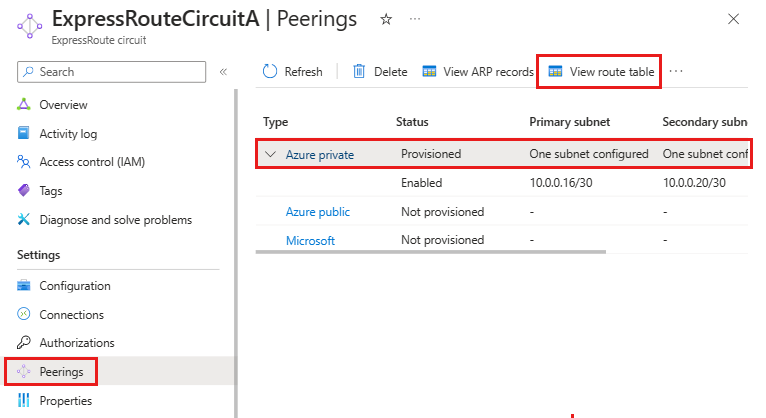Open the toolbar's more options ellipsis

676,72
